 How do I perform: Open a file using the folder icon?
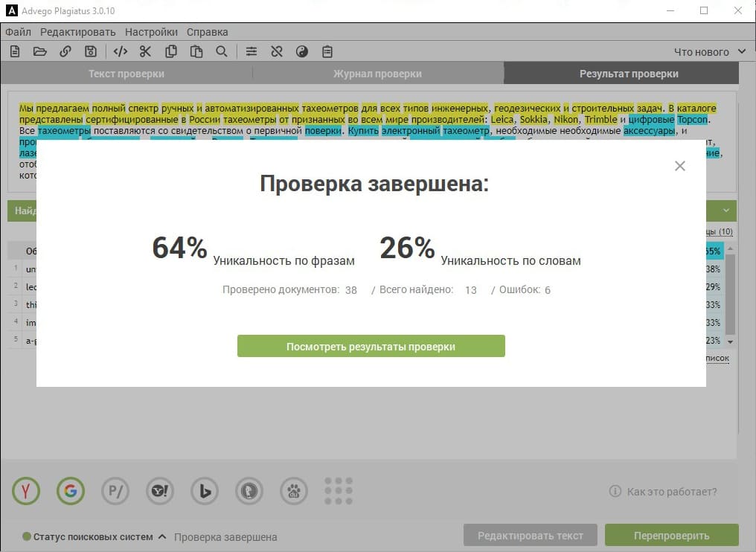39,51
